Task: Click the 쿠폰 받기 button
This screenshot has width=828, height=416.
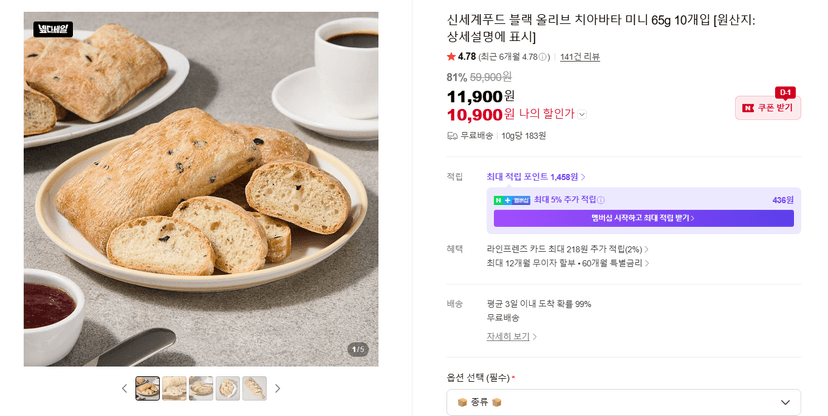Action: click(x=768, y=108)
